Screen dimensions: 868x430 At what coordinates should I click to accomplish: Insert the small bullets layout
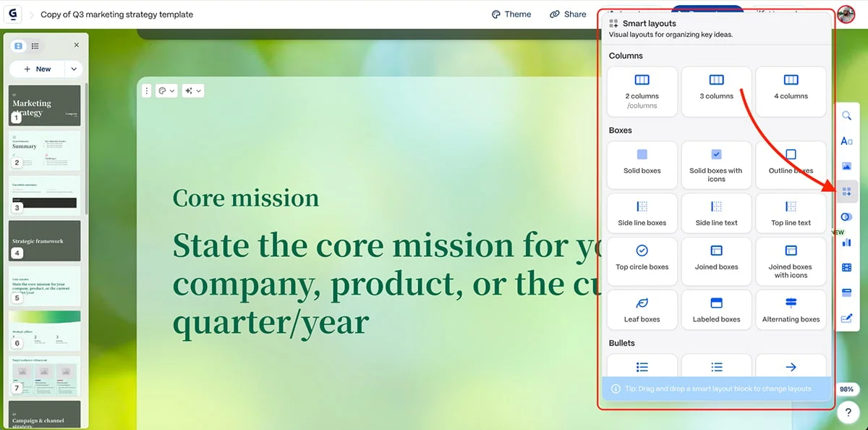tap(717, 366)
